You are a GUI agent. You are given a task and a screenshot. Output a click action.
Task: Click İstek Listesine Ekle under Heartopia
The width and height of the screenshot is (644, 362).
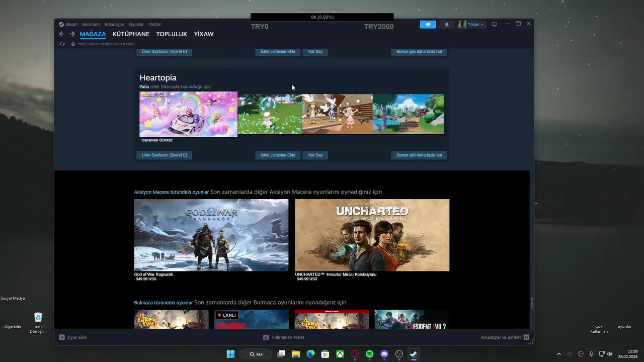click(x=278, y=155)
